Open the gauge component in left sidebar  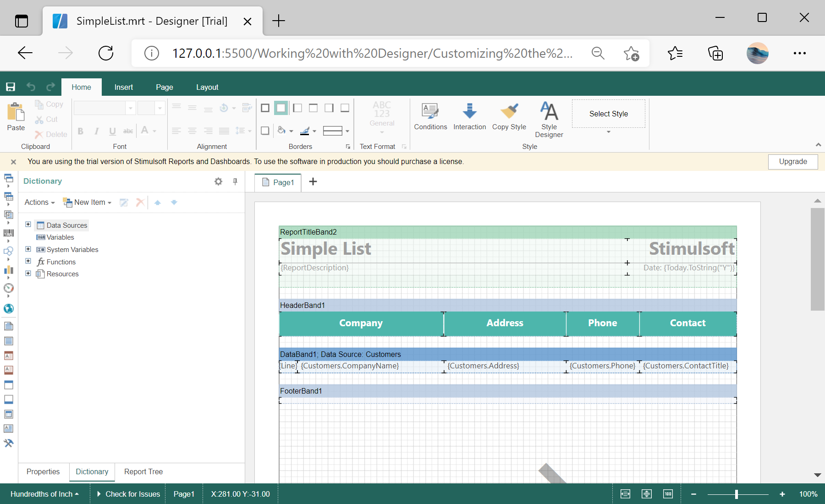9,288
